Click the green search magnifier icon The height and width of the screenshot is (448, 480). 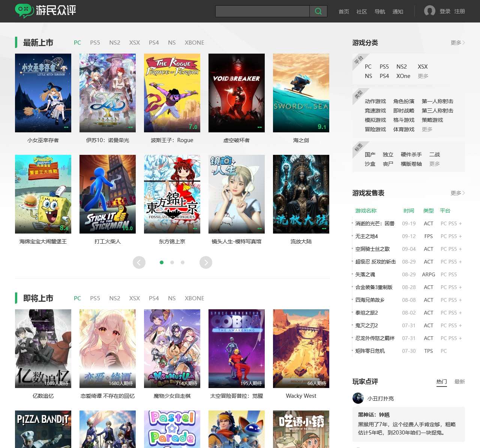(x=318, y=11)
